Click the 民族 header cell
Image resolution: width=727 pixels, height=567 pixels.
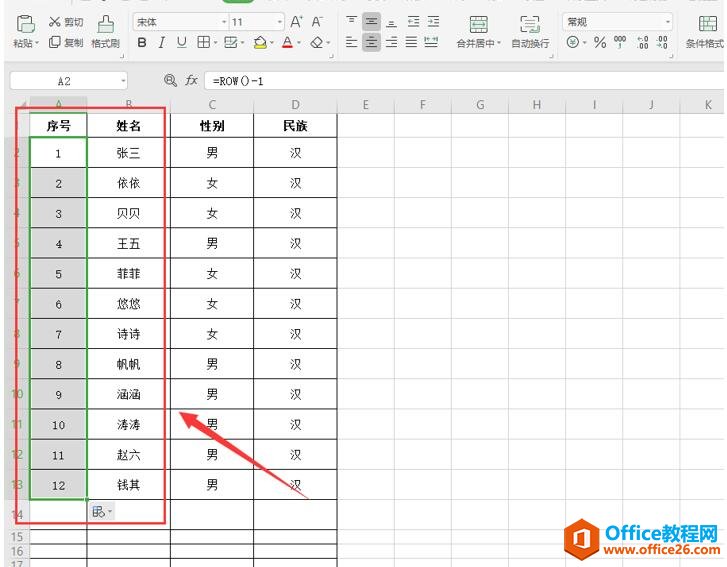pos(295,125)
